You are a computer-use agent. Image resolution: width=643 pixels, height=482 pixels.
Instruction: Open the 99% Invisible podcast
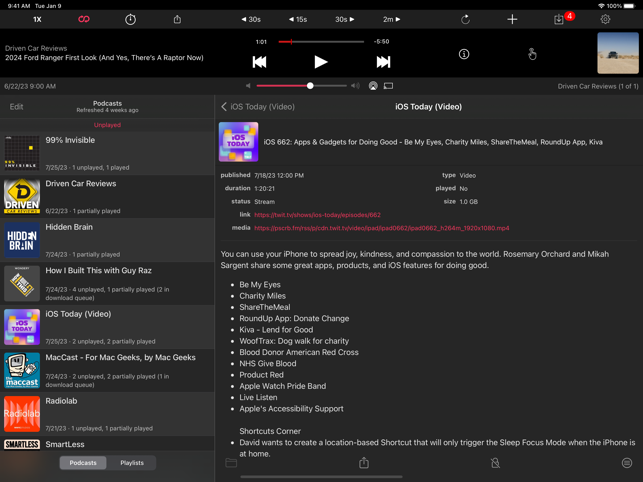click(107, 153)
